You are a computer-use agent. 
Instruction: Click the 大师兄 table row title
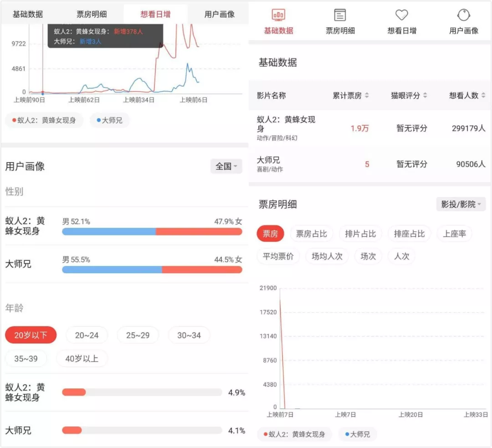tap(268, 160)
